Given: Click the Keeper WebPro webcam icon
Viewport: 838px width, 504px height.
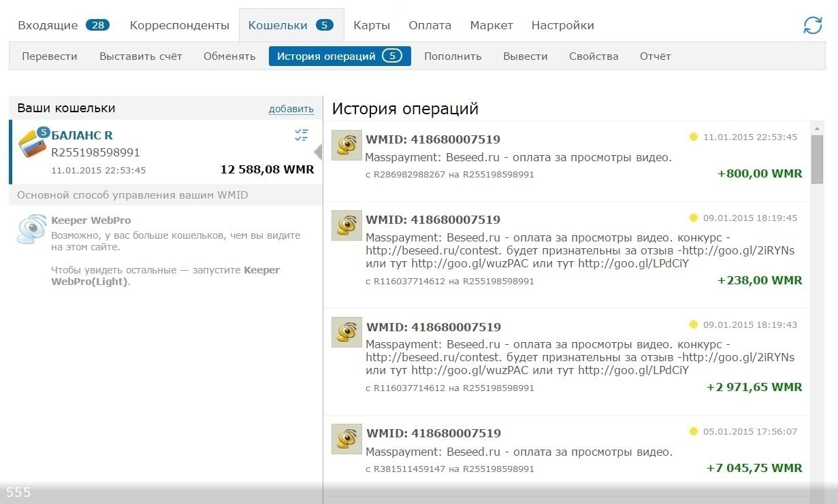Looking at the screenshot, I should pos(32,229).
